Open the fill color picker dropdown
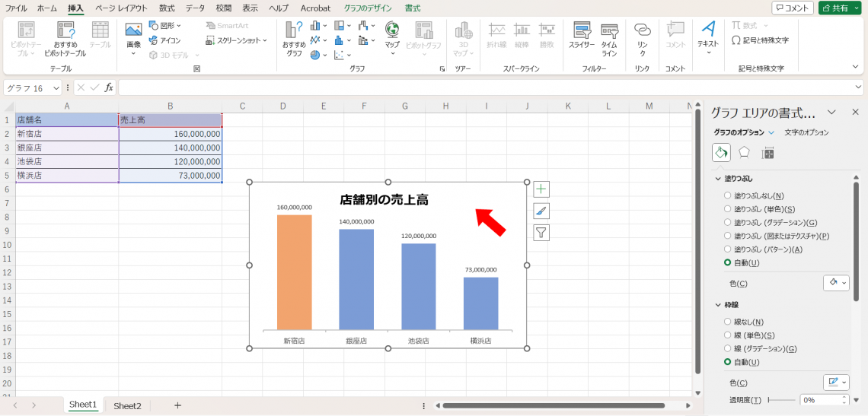 (x=836, y=283)
